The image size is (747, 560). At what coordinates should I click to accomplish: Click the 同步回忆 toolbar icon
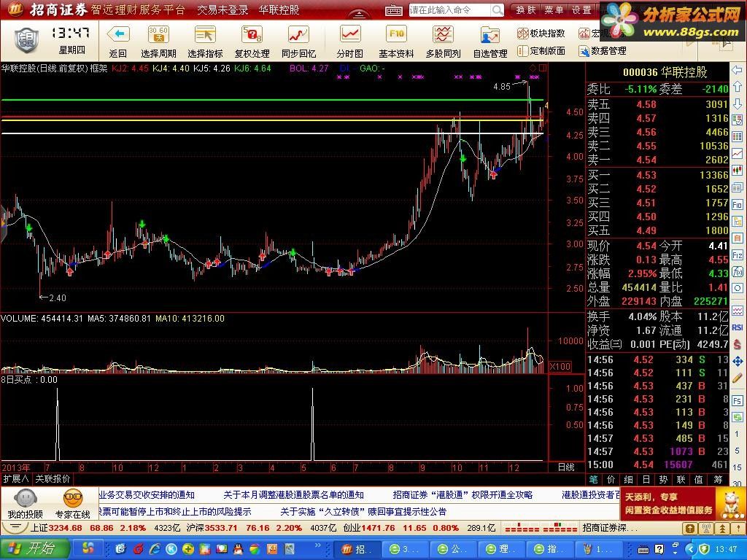pyautogui.click(x=298, y=35)
